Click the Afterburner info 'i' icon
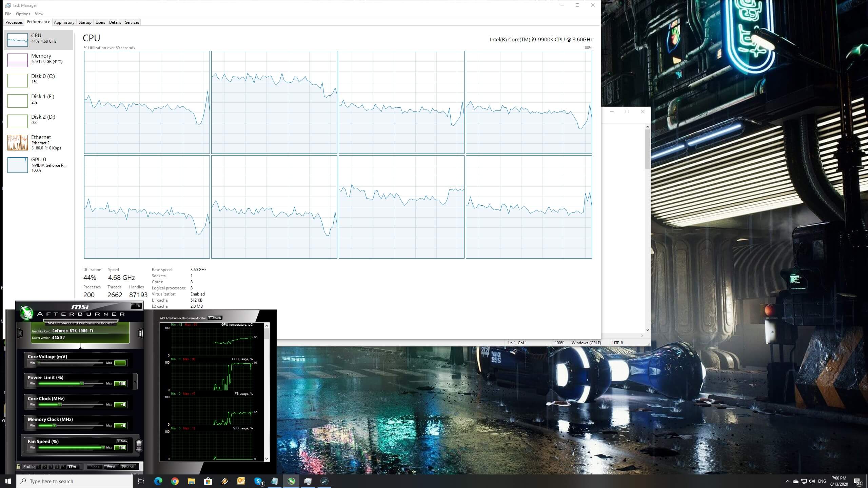This screenshot has height=488, width=868. pyautogui.click(x=140, y=333)
